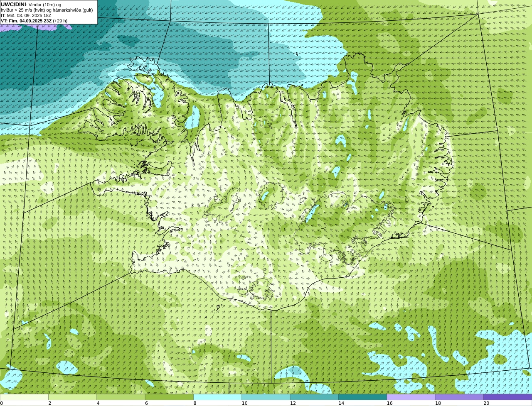Click the '12' label on color scale

(293, 403)
